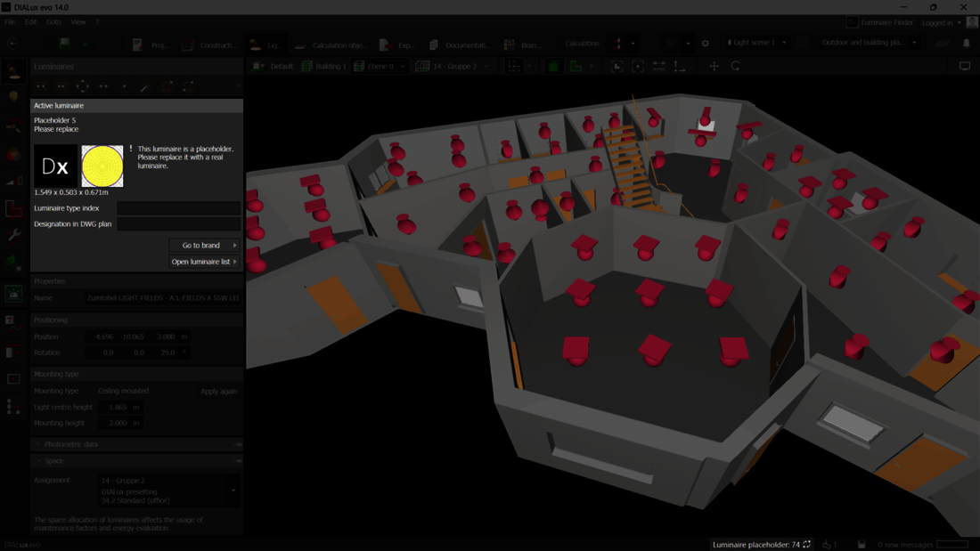
Task: Click the pan crosshair icon in the view toolbar
Action: click(714, 66)
